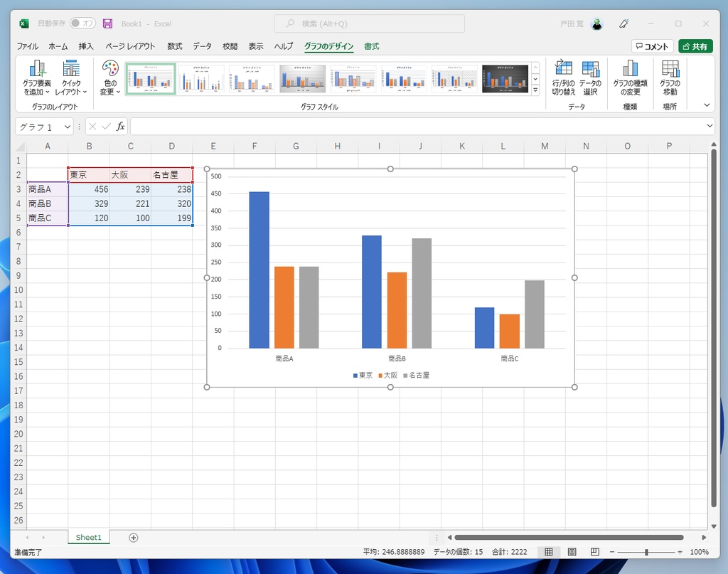Click the Comments (コメント) button
This screenshot has width=728, height=574.
(x=652, y=46)
